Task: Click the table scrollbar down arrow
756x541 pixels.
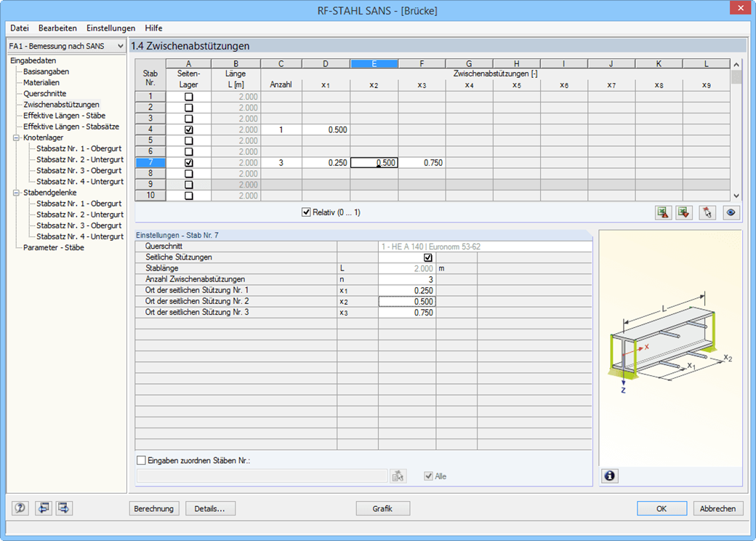Action: pyautogui.click(x=736, y=196)
